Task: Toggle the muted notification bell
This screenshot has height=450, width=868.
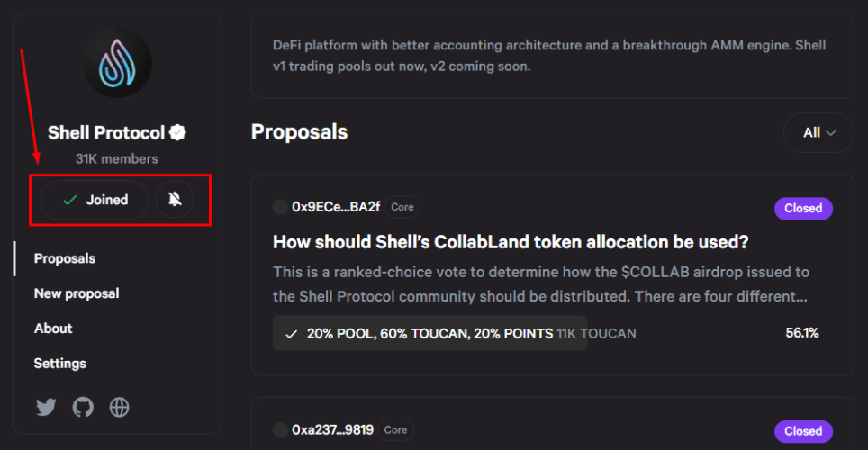Action: pyautogui.click(x=175, y=199)
